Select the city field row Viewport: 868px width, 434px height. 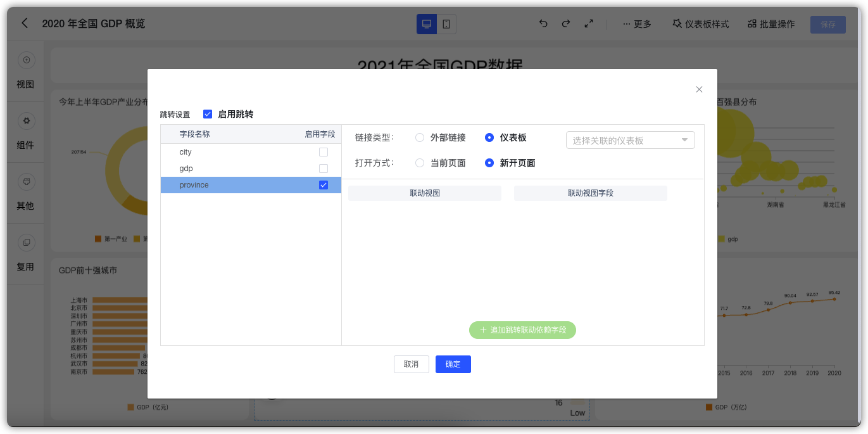[x=251, y=152]
